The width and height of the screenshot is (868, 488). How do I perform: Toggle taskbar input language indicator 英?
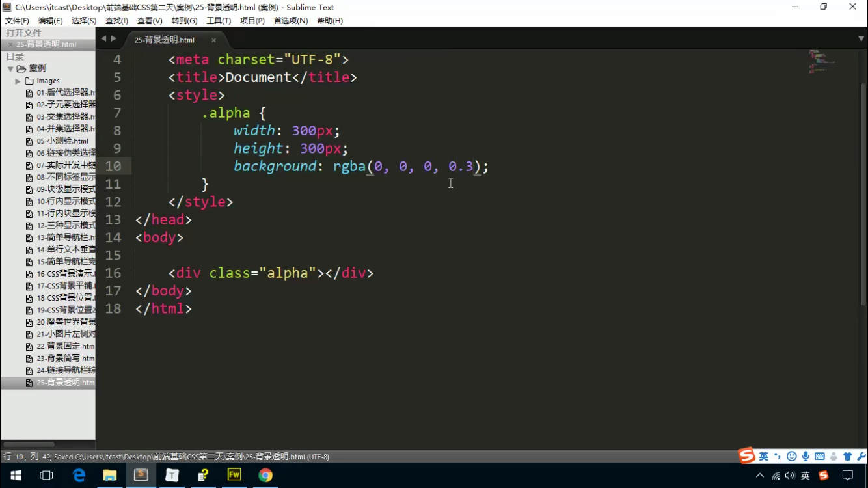click(x=806, y=476)
